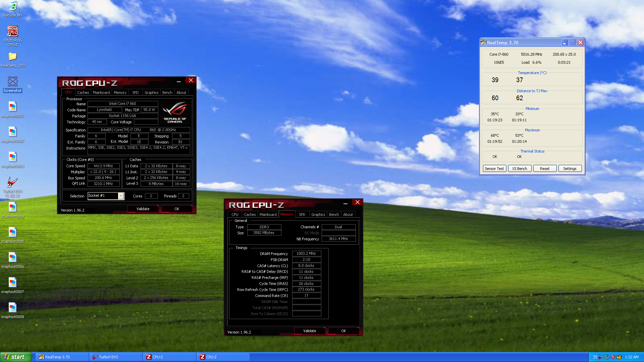Open Graphics tab in lower CPU-Z window
644x362 pixels.
pyautogui.click(x=318, y=215)
